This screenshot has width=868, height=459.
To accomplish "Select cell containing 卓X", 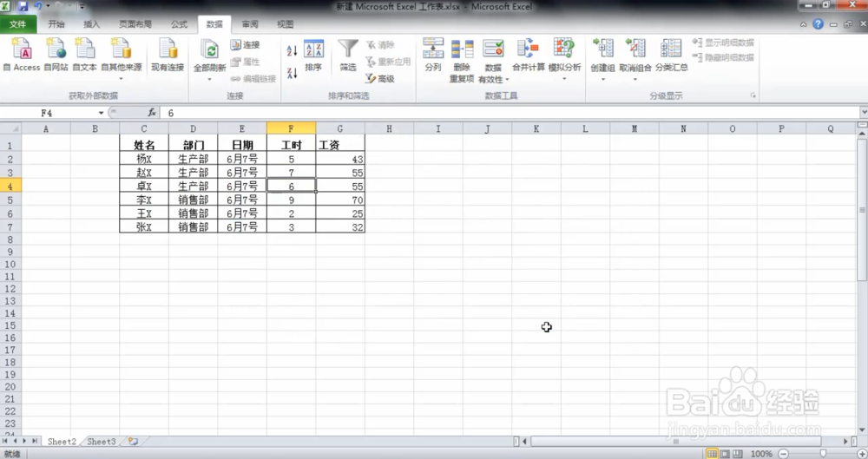I will [144, 186].
